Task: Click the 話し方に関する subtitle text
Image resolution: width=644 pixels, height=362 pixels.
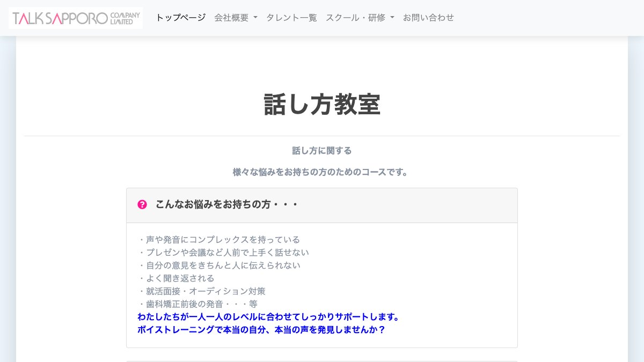Action: (x=322, y=151)
